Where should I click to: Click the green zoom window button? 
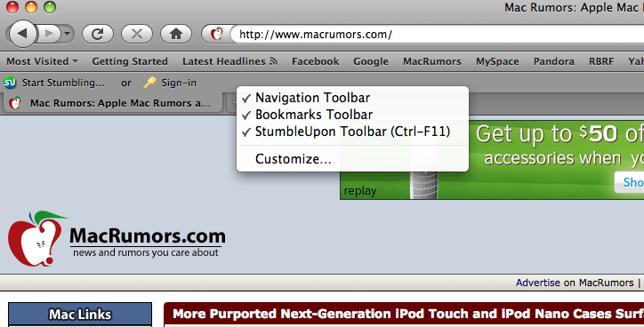50,7
